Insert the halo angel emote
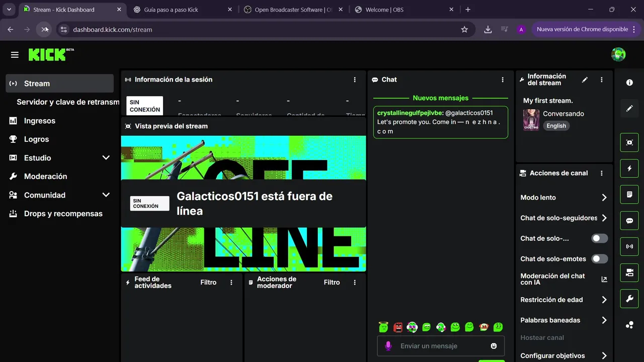This screenshot has width=644, height=362. [x=383, y=327]
